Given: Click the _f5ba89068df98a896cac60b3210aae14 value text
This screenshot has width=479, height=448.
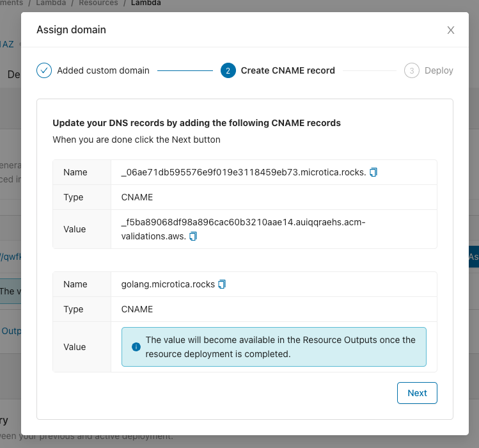Looking at the screenshot, I should [x=243, y=229].
